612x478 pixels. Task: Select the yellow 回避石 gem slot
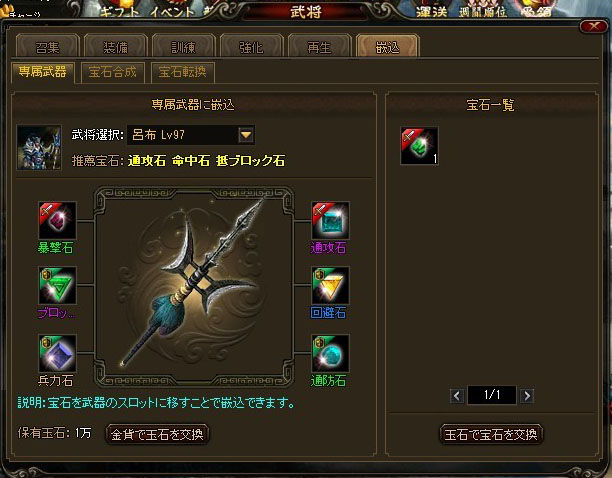(x=330, y=286)
